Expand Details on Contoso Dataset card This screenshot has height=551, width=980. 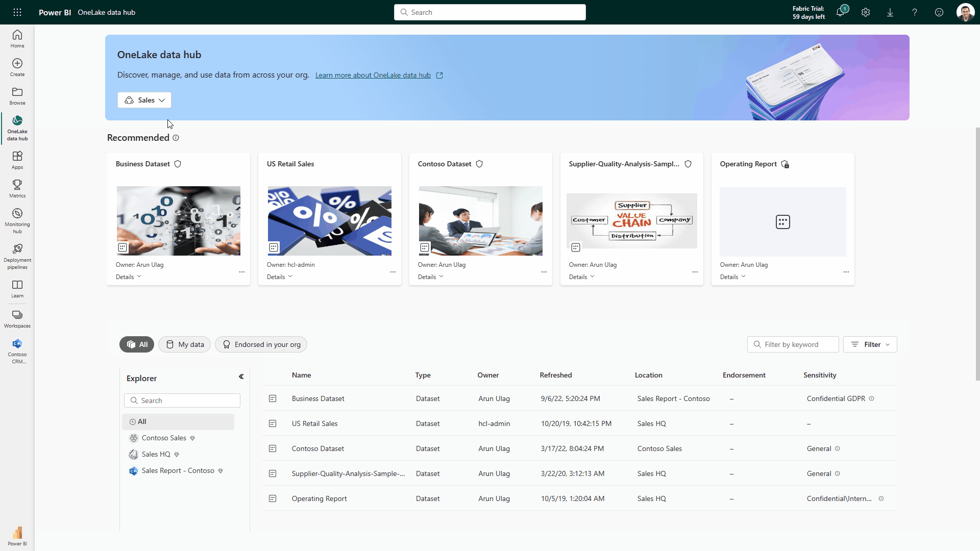click(431, 277)
